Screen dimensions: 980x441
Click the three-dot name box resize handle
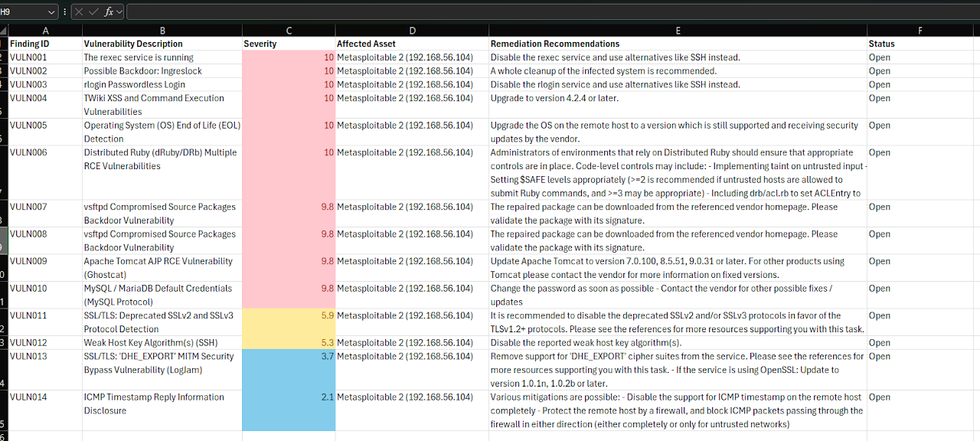(x=64, y=11)
